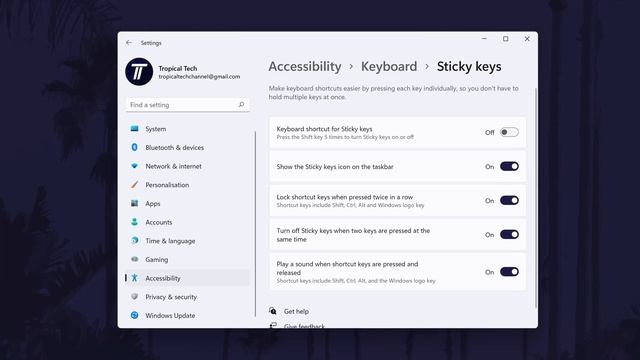Go to Accessibility in the breadcrumb

coord(305,67)
